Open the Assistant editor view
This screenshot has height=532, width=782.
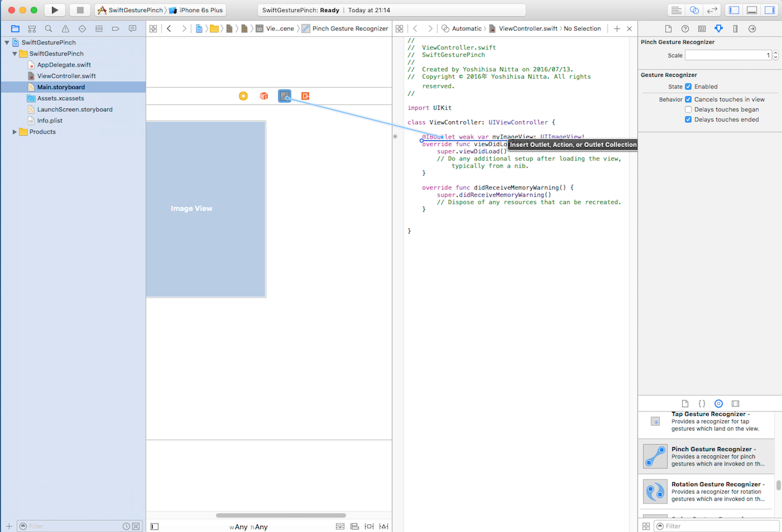(694, 10)
